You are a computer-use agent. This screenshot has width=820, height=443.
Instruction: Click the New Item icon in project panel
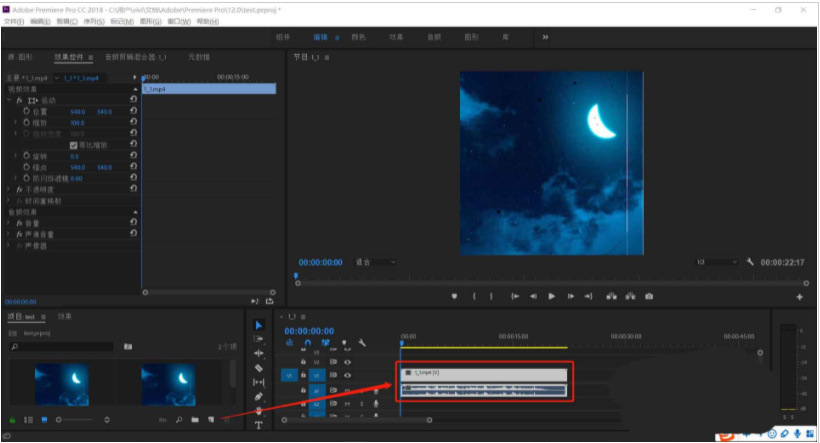(211, 420)
